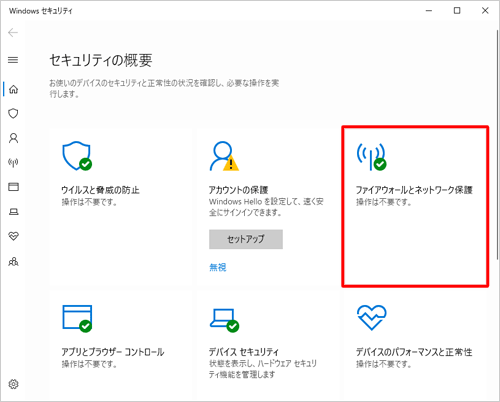Open ファイアウォールとネットワーク保護 title text

click(x=414, y=190)
